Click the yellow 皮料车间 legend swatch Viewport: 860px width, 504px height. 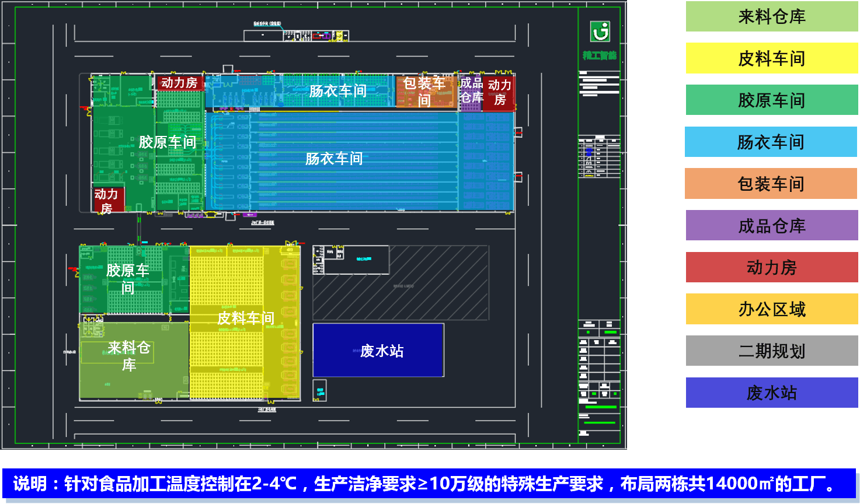771,58
